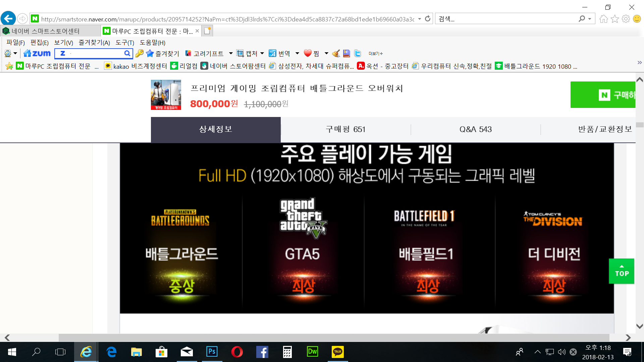The height and width of the screenshot is (362, 644).
Task: Open the 파일(F) menu
Action: (x=15, y=43)
